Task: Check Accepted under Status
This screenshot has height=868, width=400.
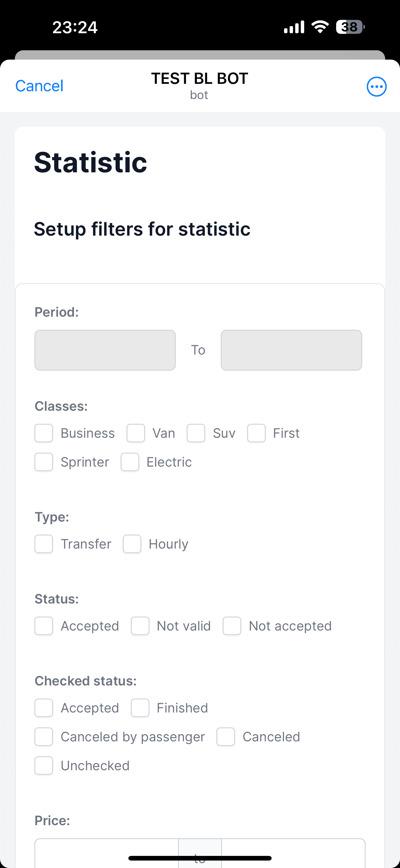Action: pyautogui.click(x=44, y=626)
